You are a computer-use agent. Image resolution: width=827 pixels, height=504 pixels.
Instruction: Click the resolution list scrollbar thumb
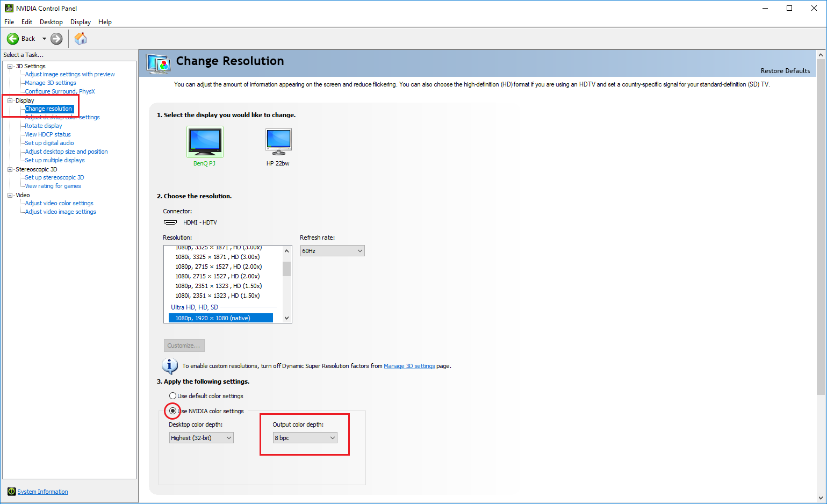[287, 269]
